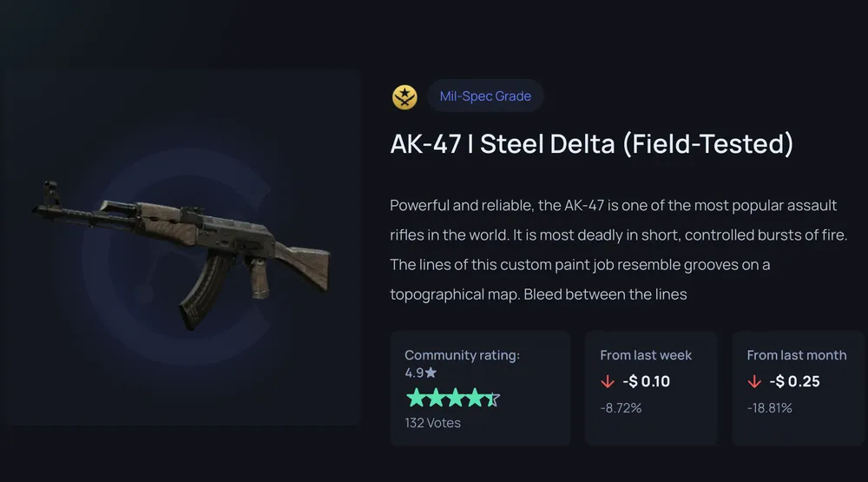
Task: Click the -8.72% weekly change text
Action: point(621,408)
